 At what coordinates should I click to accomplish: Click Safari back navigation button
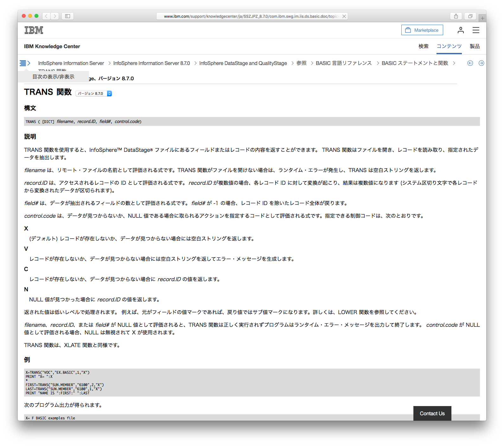point(46,16)
